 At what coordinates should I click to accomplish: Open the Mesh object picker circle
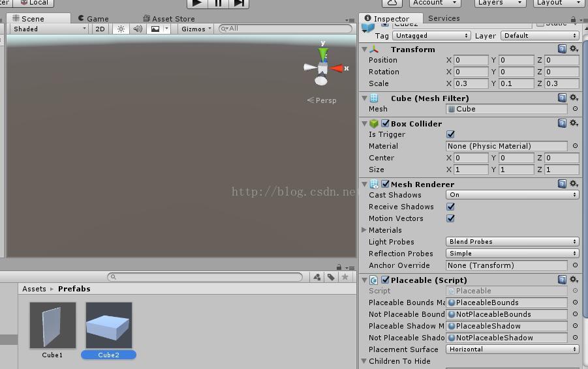pyautogui.click(x=575, y=109)
